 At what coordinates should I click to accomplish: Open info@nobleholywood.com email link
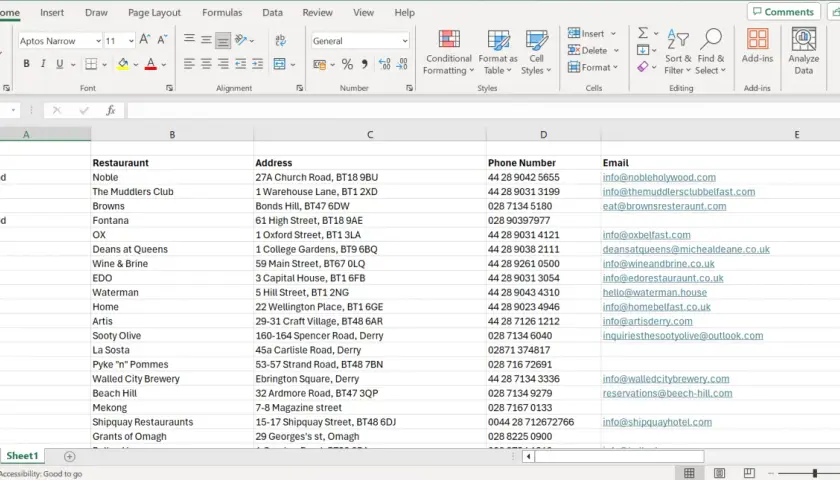(x=659, y=177)
